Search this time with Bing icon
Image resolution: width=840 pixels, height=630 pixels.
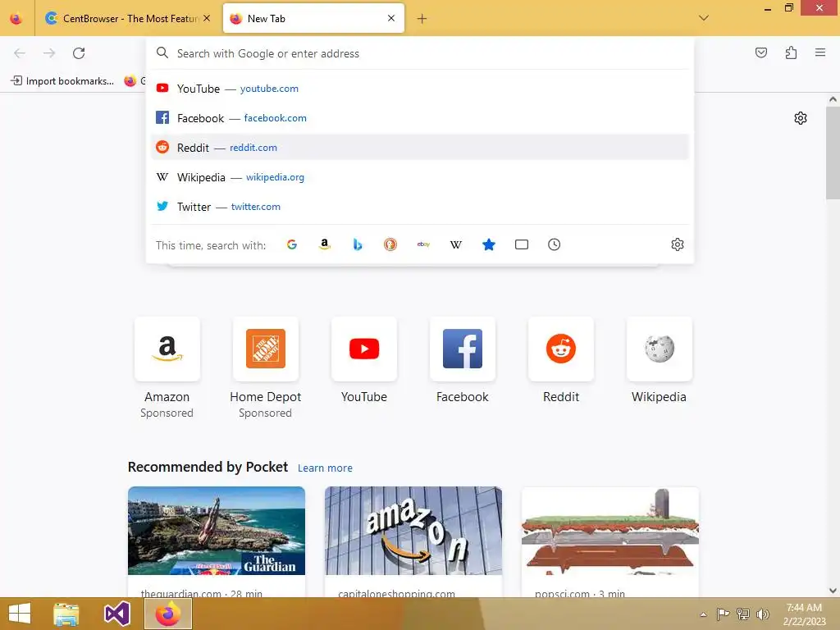pos(358,244)
